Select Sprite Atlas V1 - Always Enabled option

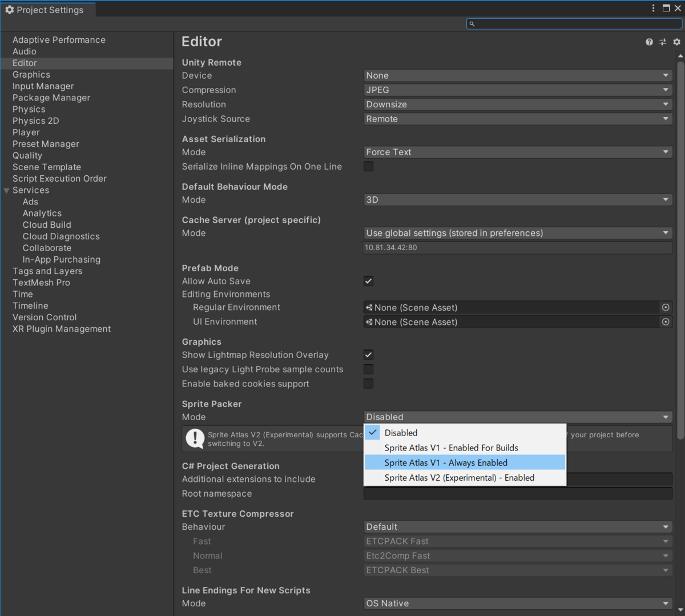click(446, 462)
